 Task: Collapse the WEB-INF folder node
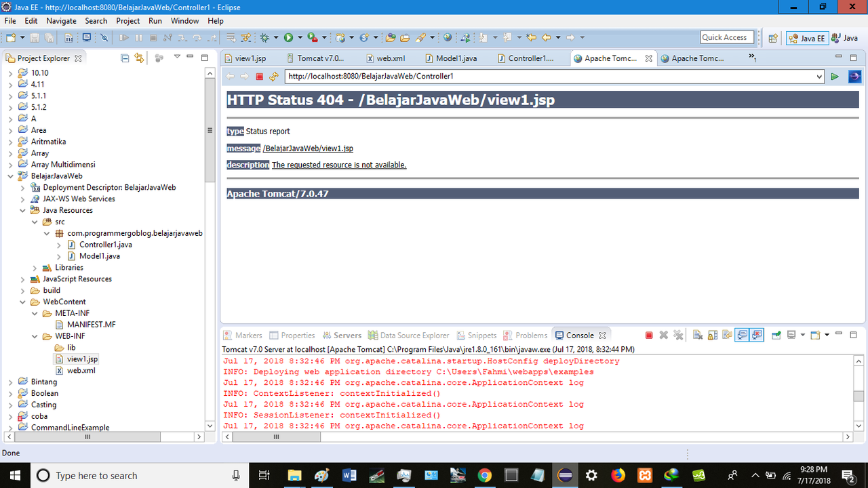[x=35, y=336]
